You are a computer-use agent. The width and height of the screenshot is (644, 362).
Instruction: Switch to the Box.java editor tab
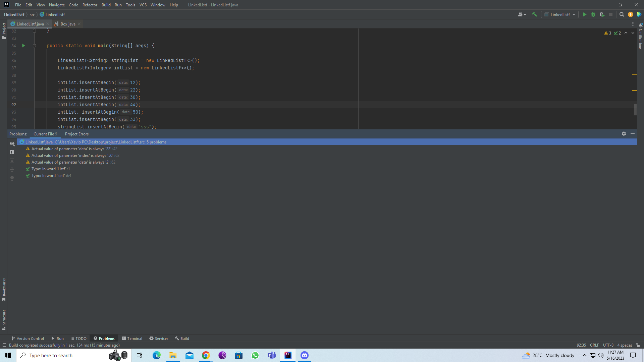(x=68, y=24)
